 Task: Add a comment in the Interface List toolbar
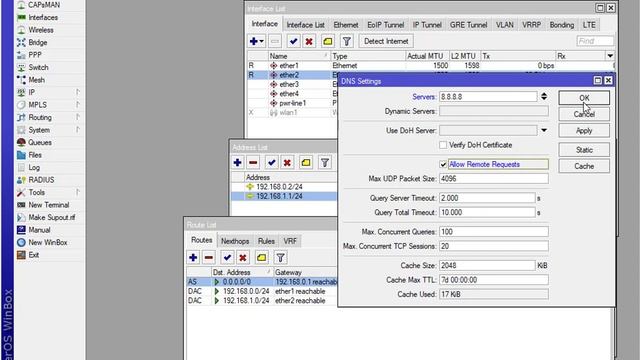click(x=327, y=41)
